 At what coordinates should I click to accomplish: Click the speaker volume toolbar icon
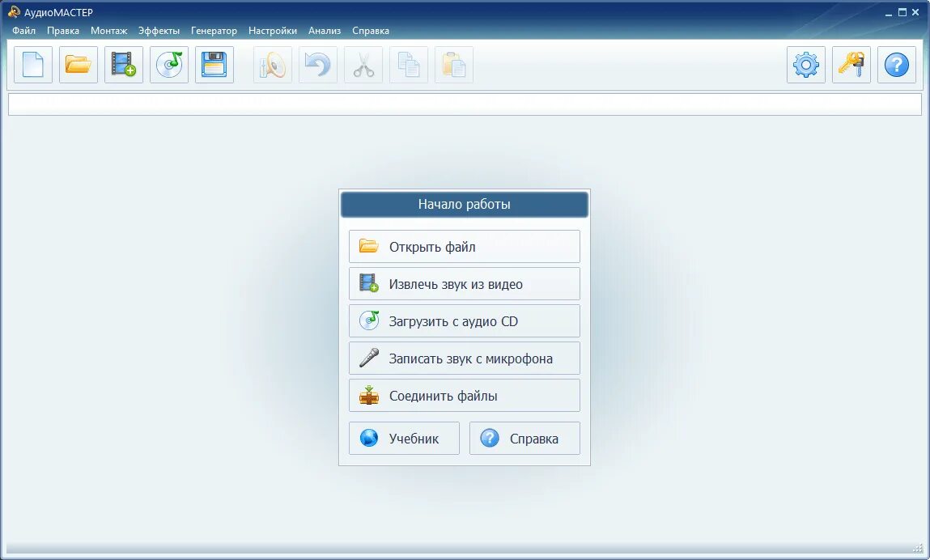click(x=272, y=65)
